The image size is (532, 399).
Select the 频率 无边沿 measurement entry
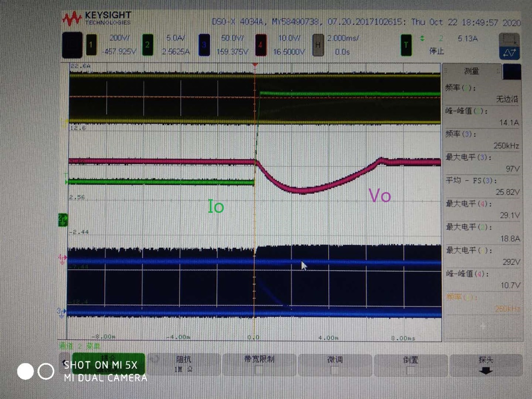[482, 93]
